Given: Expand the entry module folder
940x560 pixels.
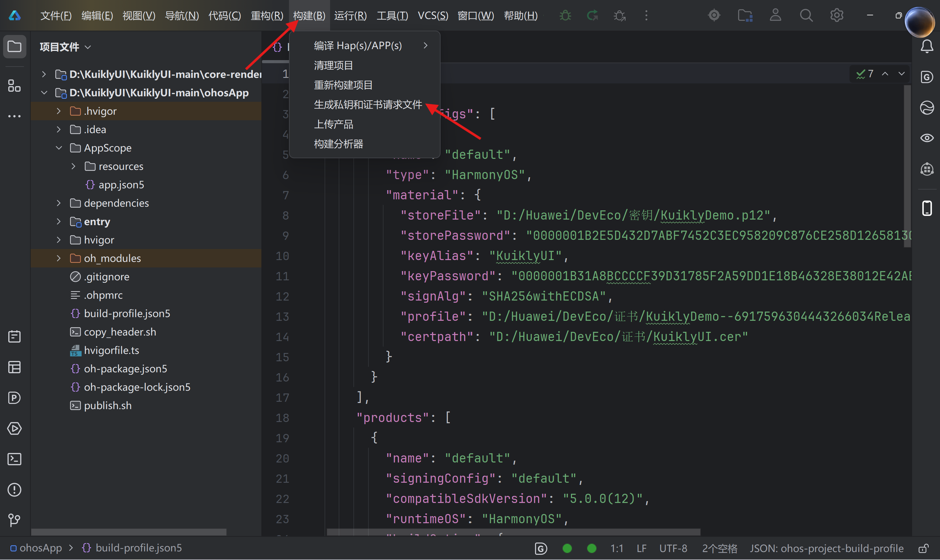Looking at the screenshot, I should click(x=59, y=221).
